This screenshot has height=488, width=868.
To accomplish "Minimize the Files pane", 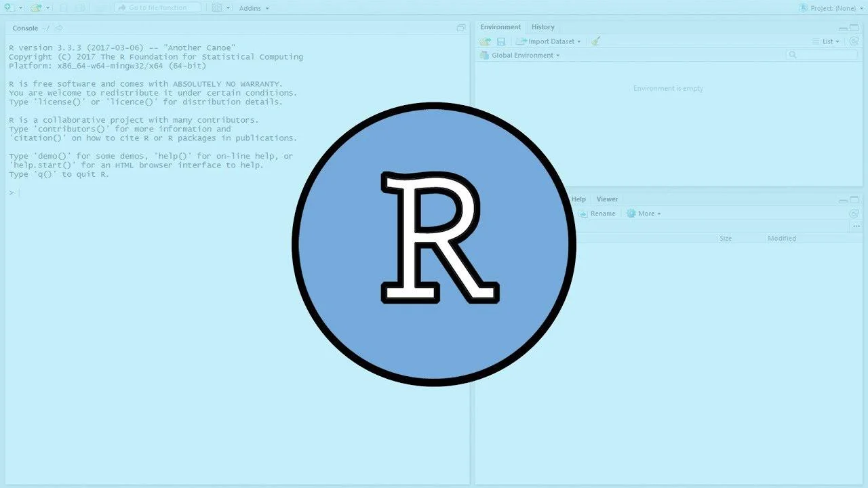I will tap(843, 200).
